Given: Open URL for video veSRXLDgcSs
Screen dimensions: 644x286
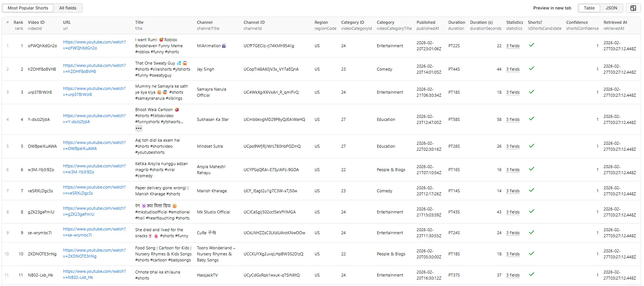Looking at the screenshot, I should click(94, 190).
